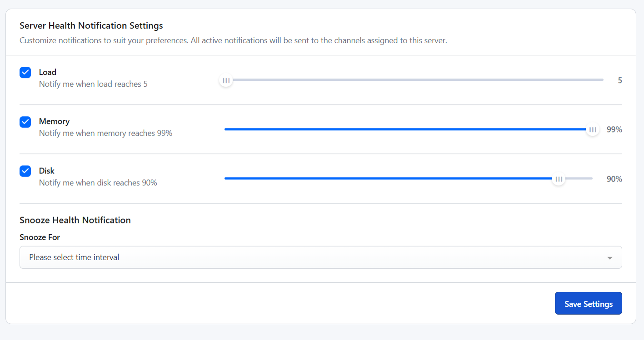Click the Memory threshold value 99%
Viewport: 644px width, 340px height.
point(614,130)
